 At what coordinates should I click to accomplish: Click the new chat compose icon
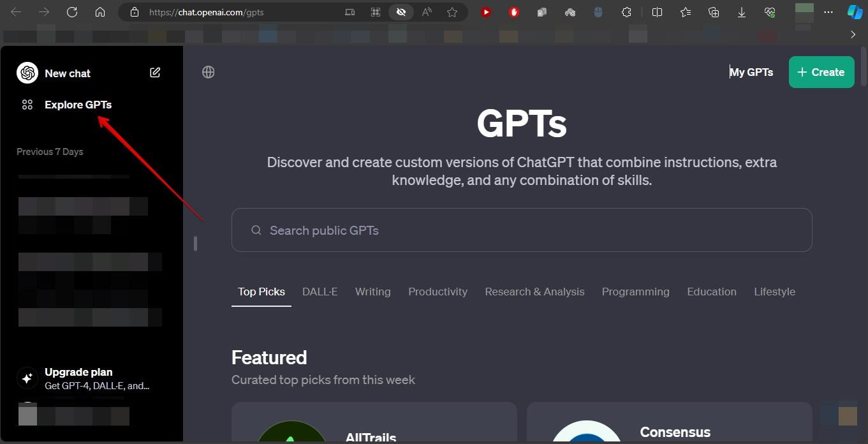point(155,73)
